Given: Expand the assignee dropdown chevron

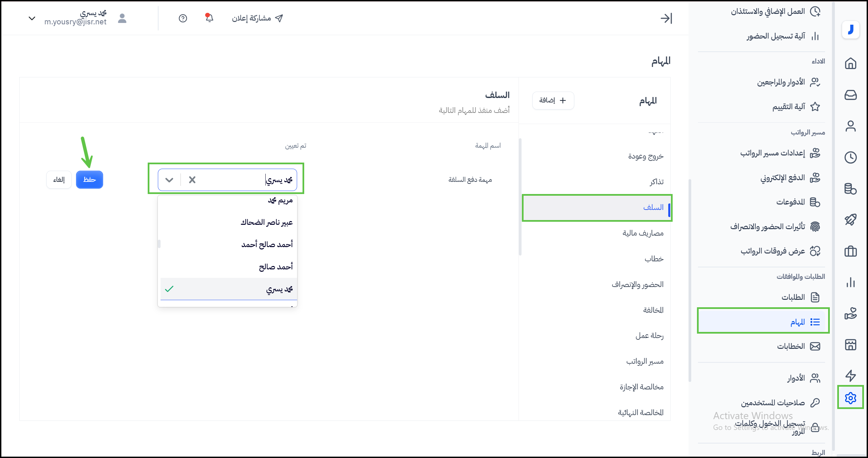Looking at the screenshot, I should 169,180.
